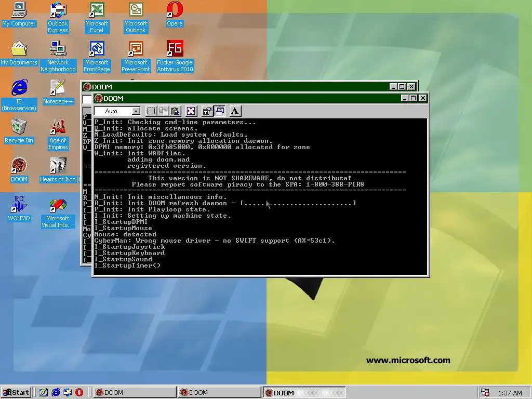Click the Mark selection toolbar button
The height and width of the screenshot is (399, 532).
click(151, 111)
